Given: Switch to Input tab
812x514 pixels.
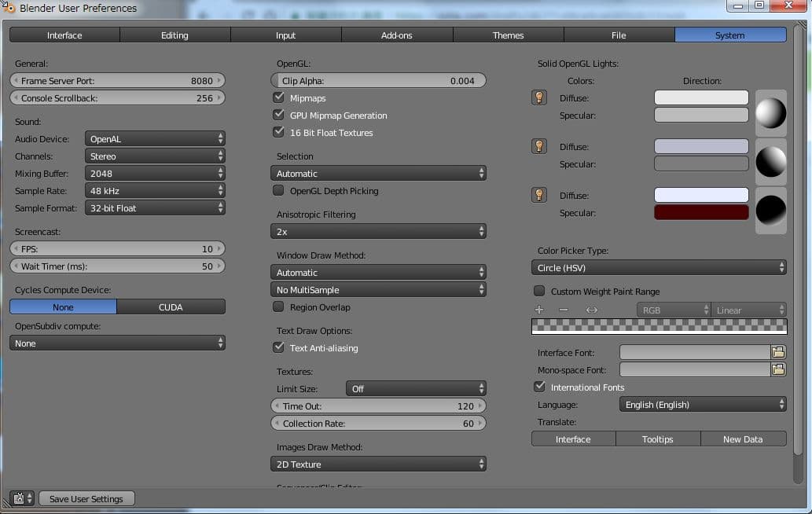Looking at the screenshot, I should (x=286, y=35).
